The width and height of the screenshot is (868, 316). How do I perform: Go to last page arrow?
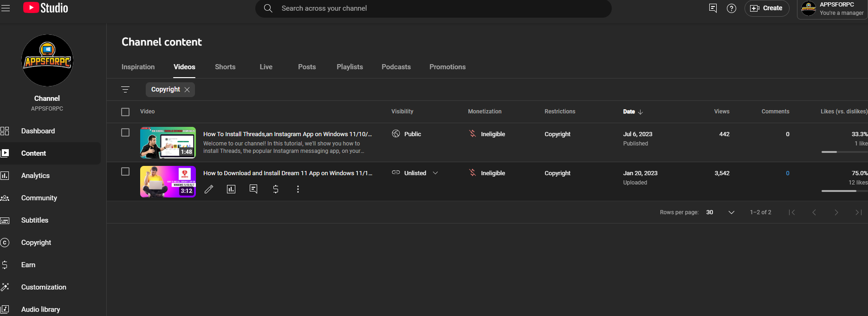[x=859, y=212]
